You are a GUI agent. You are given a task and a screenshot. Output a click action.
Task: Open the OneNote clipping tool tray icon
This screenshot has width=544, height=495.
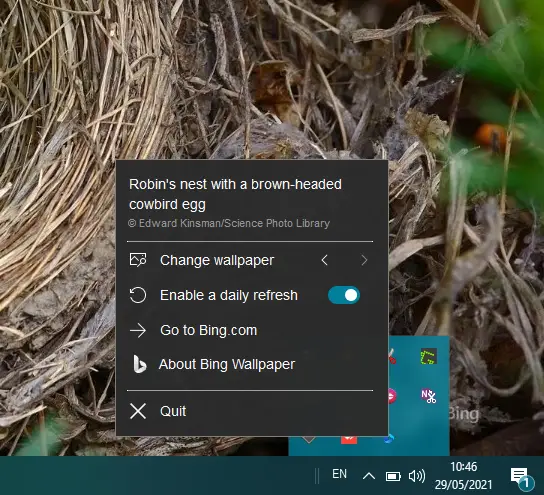428,396
